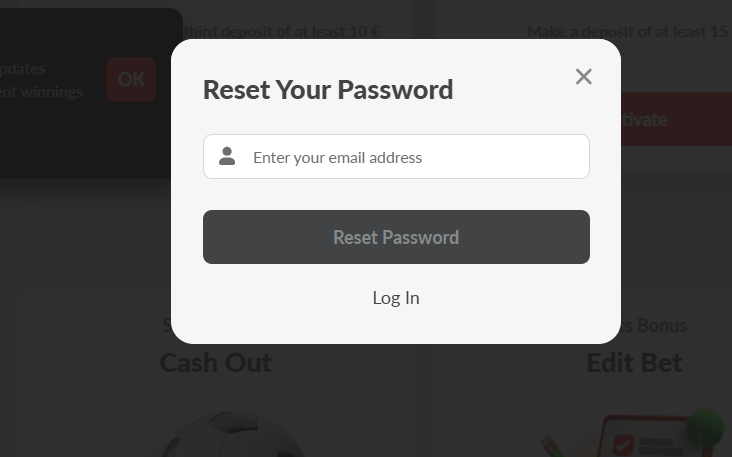Viewport: 732px width, 457px height.
Task: Click the green tennis ball icon
Action: 705,427
